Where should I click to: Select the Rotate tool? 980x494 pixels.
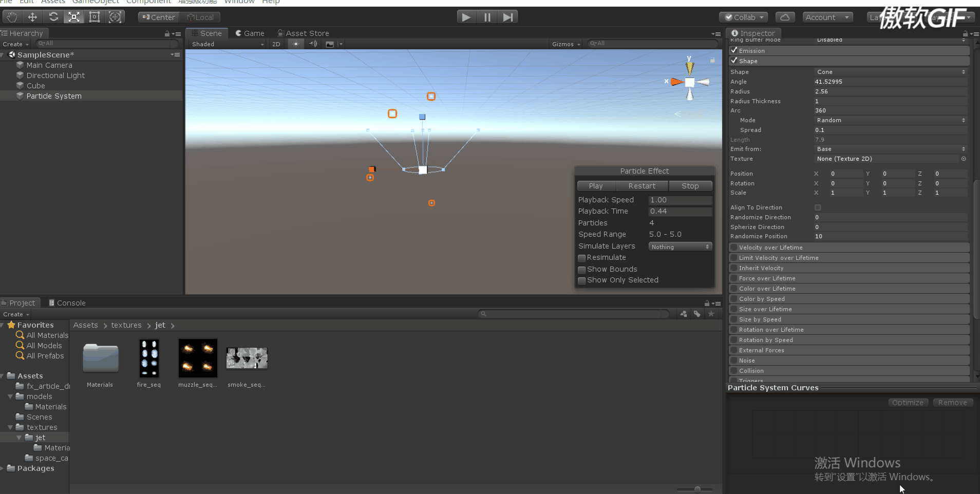click(x=53, y=17)
